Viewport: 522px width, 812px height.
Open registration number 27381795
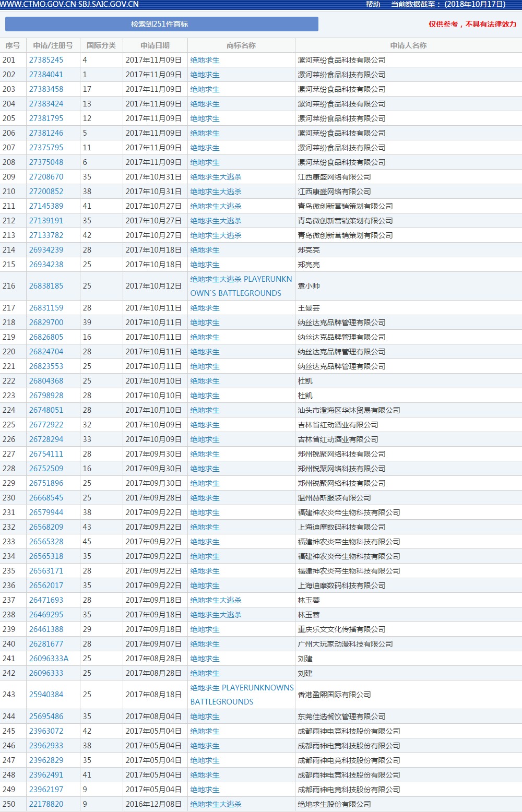[x=46, y=118]
